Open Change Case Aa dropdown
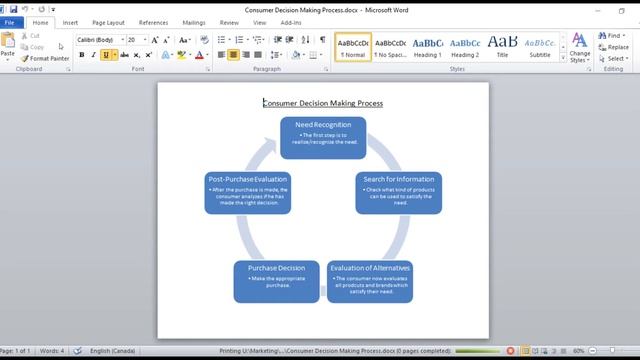The width and height of the screenshot is (640, 360). click(x=185, y=40)
